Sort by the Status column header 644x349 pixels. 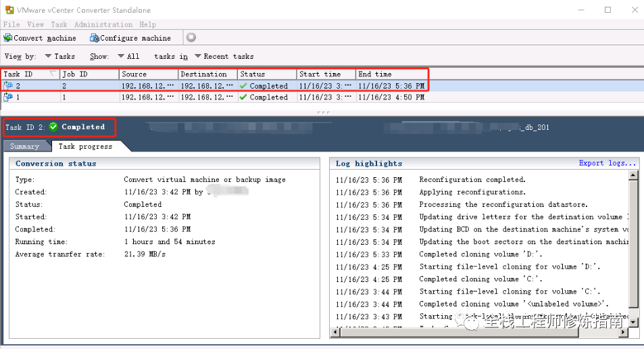pyautogui.click(x=266, y=74)
